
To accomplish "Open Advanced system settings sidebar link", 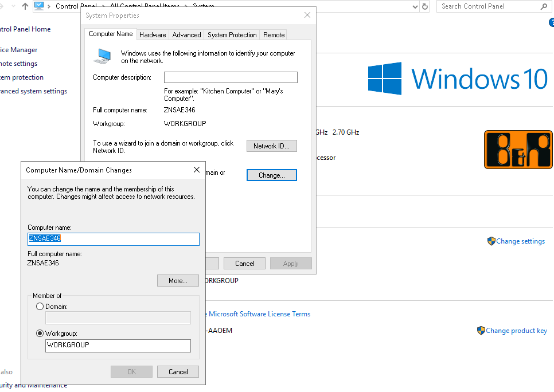I will [34, 91].
